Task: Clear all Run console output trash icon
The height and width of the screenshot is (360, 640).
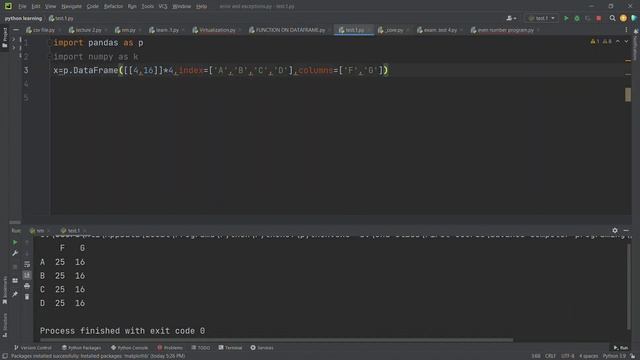Action: coord(27,297)
